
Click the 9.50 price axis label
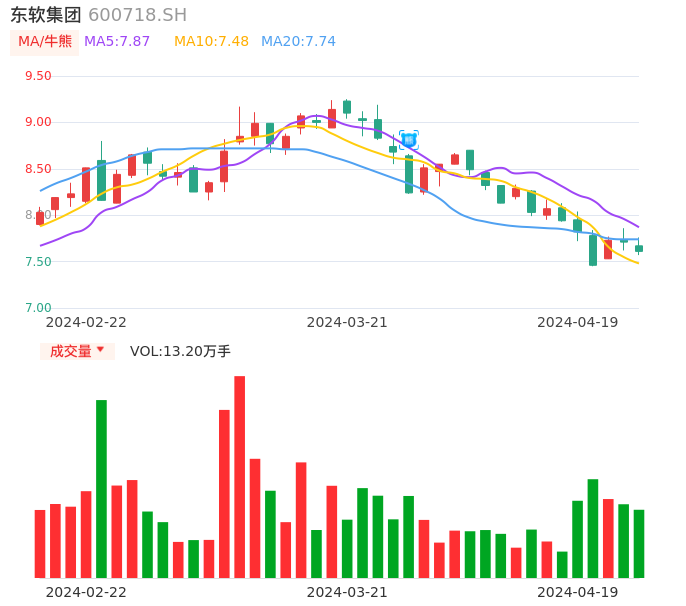pos(38,76)
